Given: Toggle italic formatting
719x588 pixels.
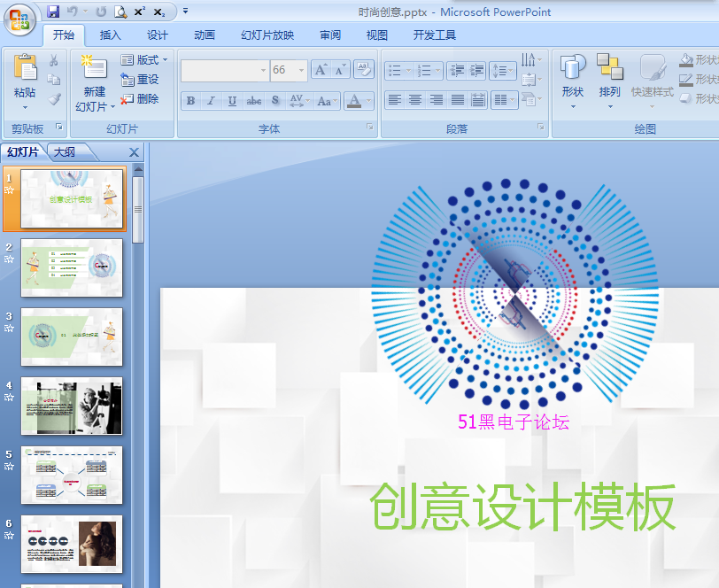Looking at the screenshot, I should point(212,101).
